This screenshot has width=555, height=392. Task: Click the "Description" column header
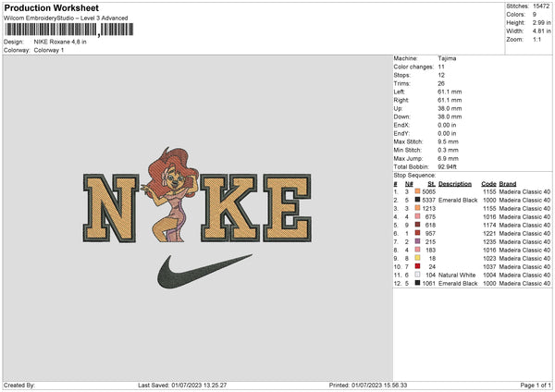pos(455,184)
